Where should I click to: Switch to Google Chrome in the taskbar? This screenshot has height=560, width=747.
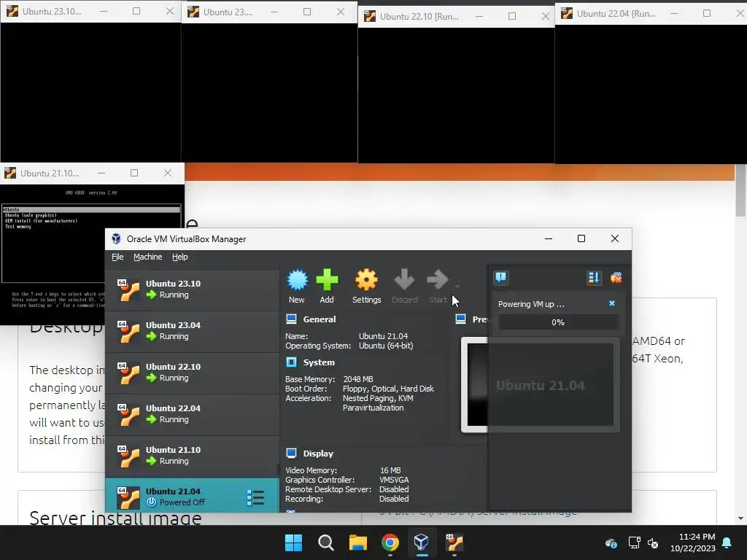(390, 542)
